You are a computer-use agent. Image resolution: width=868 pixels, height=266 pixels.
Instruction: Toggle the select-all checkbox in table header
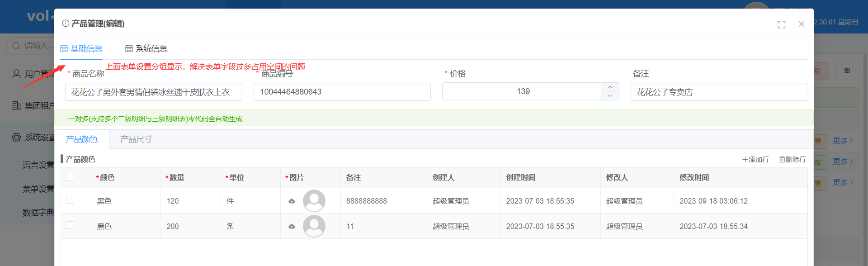point(70,177)
